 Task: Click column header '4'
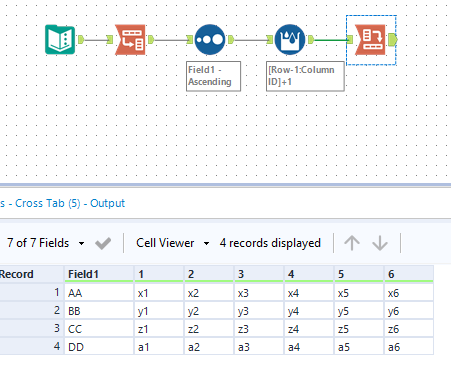click(x=309, y=274)
